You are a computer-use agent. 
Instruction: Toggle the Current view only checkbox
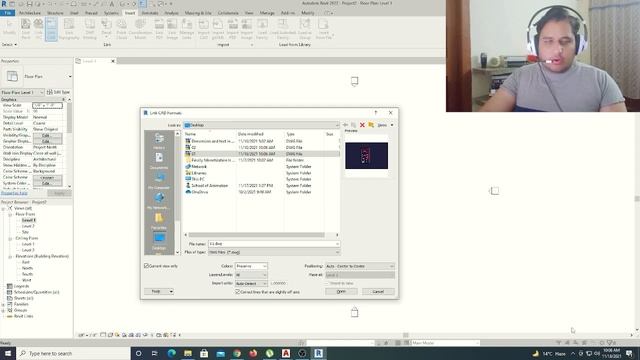coord(147,266)
